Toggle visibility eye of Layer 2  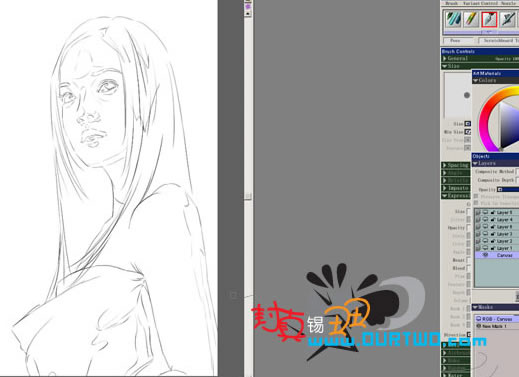click(x=485, y=241)
